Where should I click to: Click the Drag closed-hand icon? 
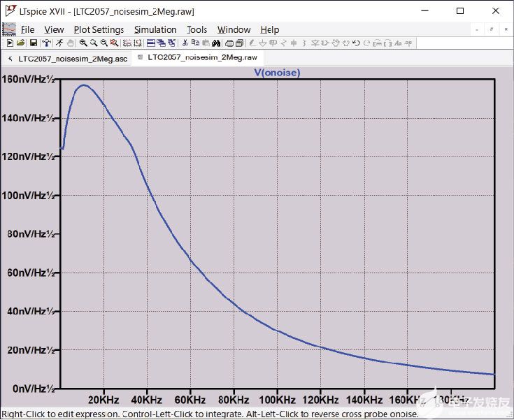pos(346,43)
